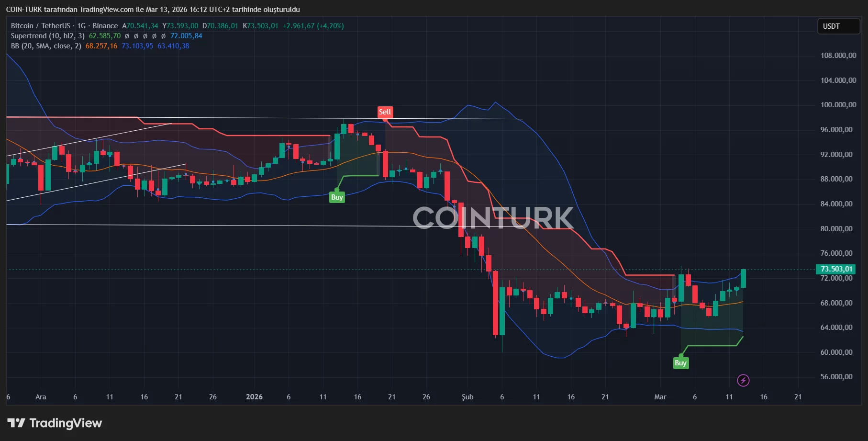Click the Buy signal marker near January 11
The image size is (868, 441).
coord(337,197)
